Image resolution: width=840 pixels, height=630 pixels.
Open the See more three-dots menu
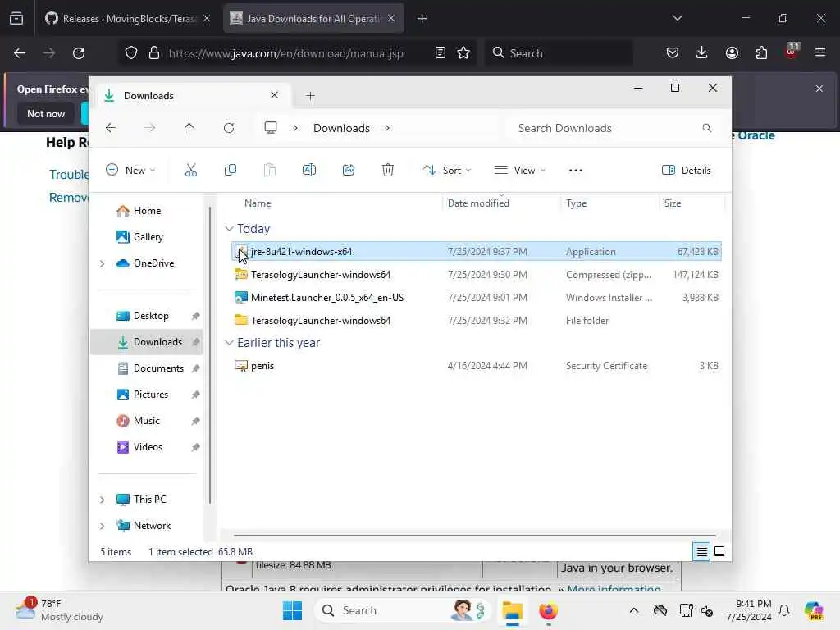[x=575, y=171]
